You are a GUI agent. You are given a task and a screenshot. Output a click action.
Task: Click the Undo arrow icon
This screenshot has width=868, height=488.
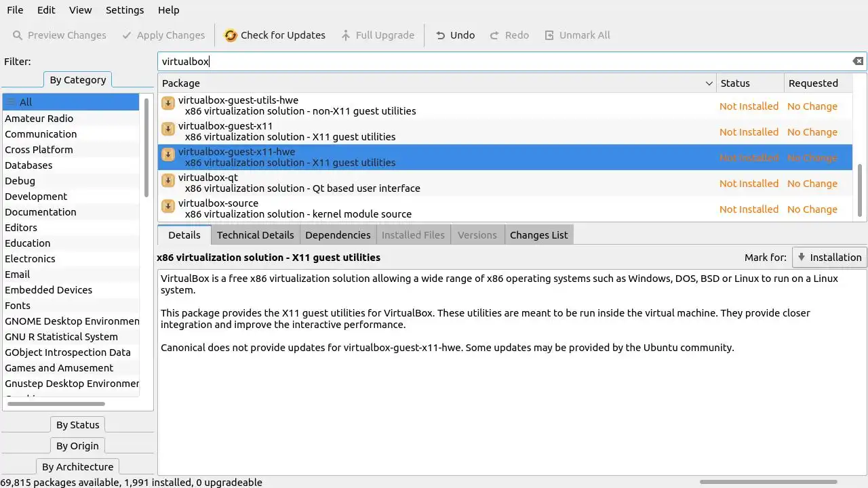[x=441, y=35]
